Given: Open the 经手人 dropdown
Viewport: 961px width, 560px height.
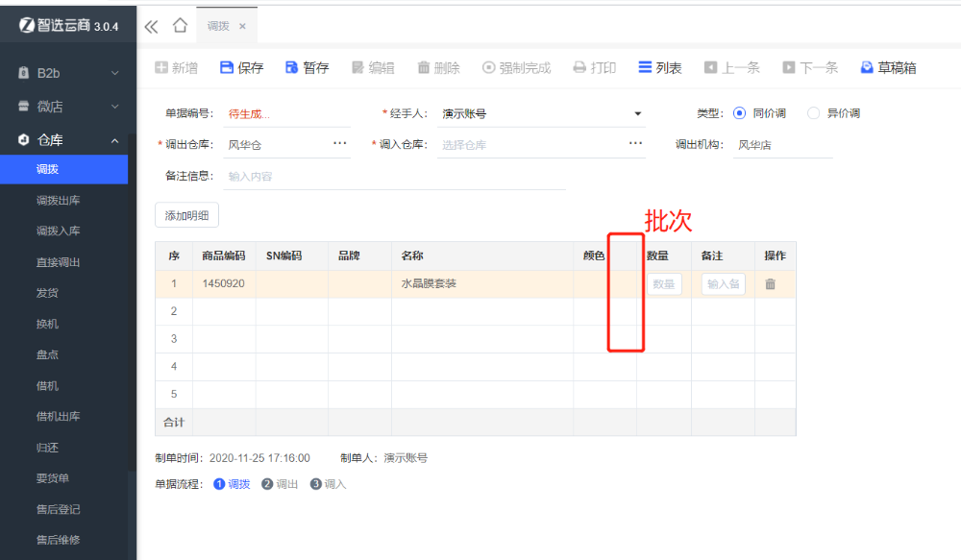Looking at the screenshot, I should click(637, 114).
